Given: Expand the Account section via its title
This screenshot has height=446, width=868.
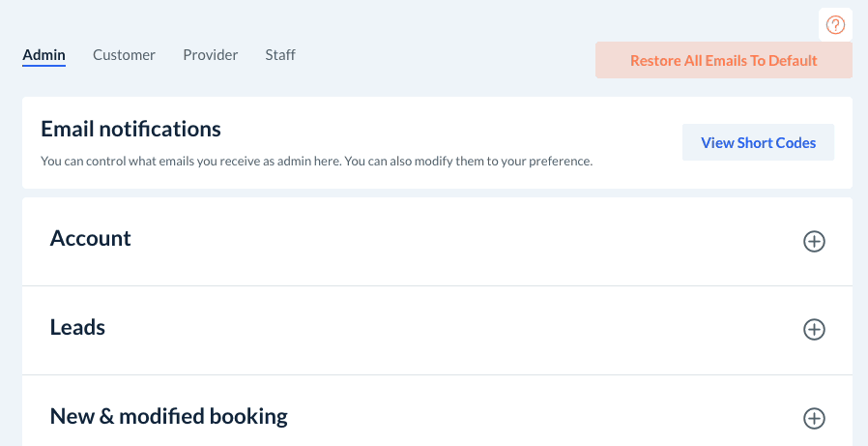Looking at the screenshot, I should (x=90, y=238).
